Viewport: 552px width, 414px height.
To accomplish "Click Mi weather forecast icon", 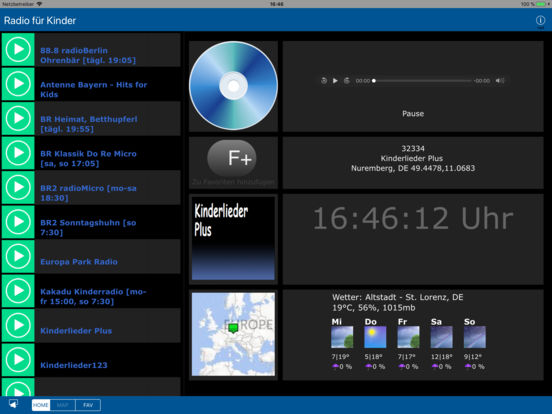I will (342, 337).
